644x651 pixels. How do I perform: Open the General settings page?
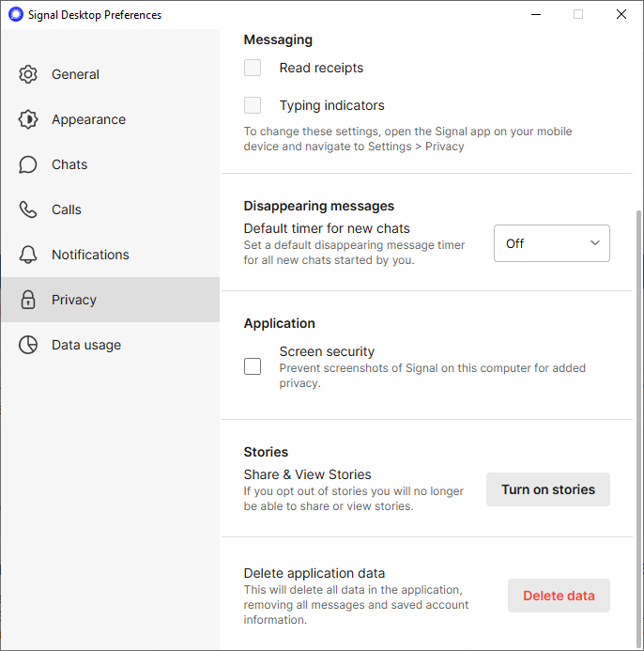tap(111, 74)
